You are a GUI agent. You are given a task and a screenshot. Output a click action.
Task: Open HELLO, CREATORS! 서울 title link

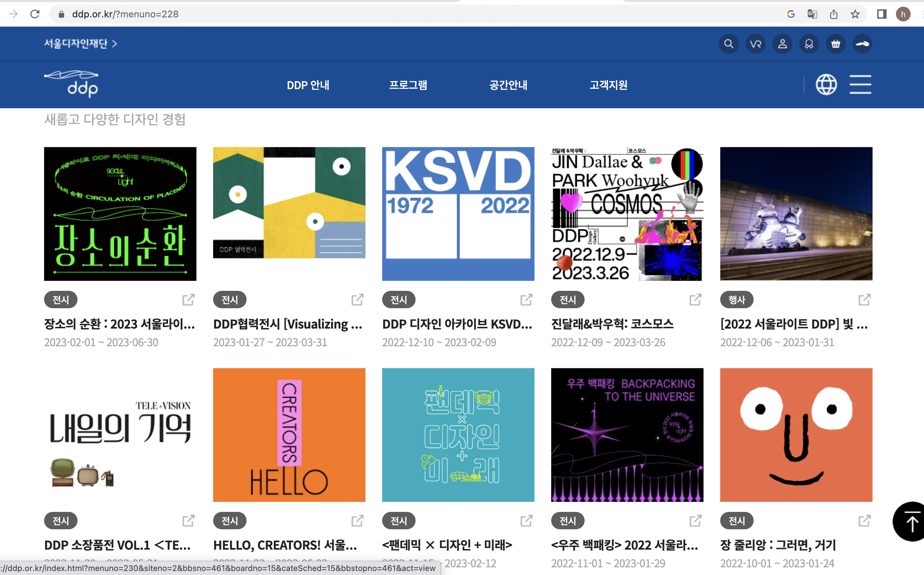[x=285, y=545]
